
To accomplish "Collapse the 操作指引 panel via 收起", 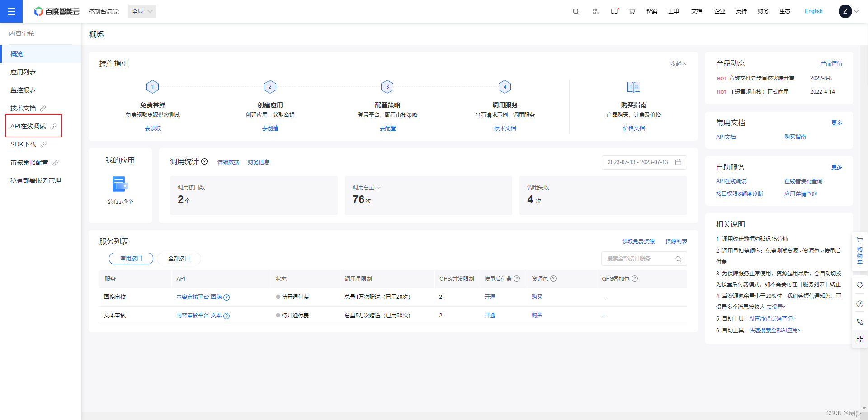I will coord(678,64).
